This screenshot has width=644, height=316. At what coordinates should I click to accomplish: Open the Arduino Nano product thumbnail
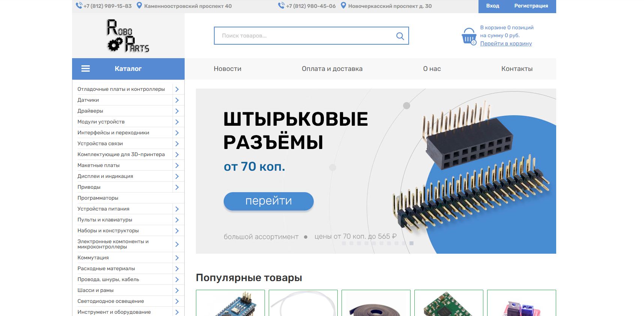tap(230, 303)
